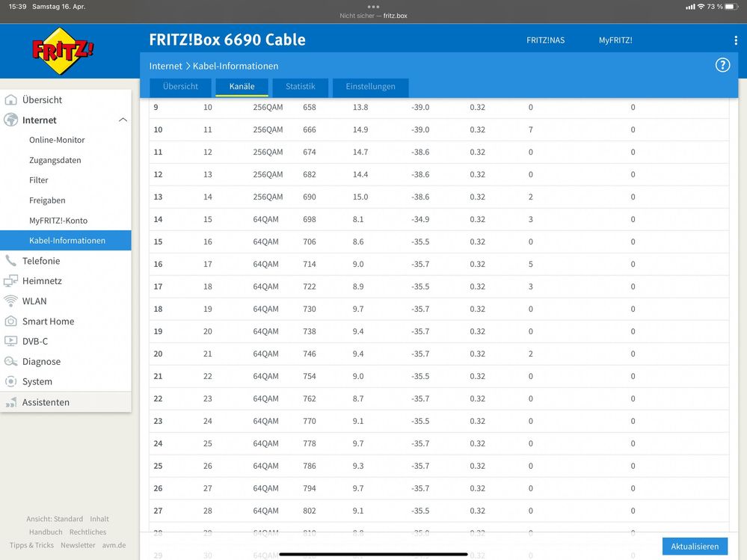Click the Smart Home power icon
Image resolution: width=747 pixels, height=560 pixels.
[x=10, y=321]
